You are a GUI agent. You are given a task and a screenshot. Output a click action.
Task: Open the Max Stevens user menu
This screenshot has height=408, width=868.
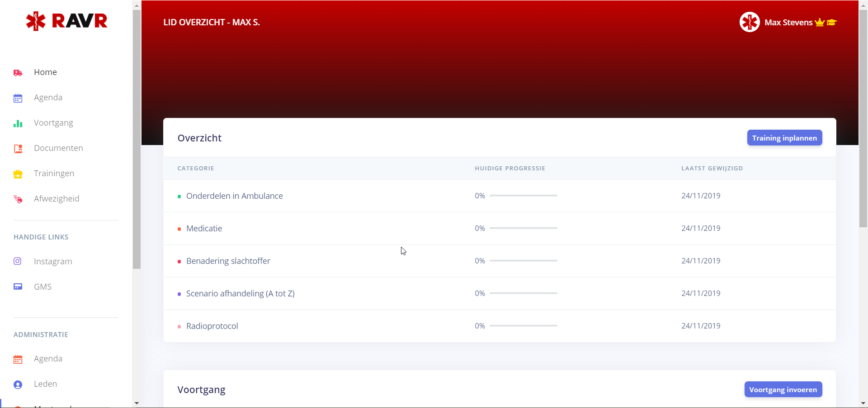[x=788, y=23]
